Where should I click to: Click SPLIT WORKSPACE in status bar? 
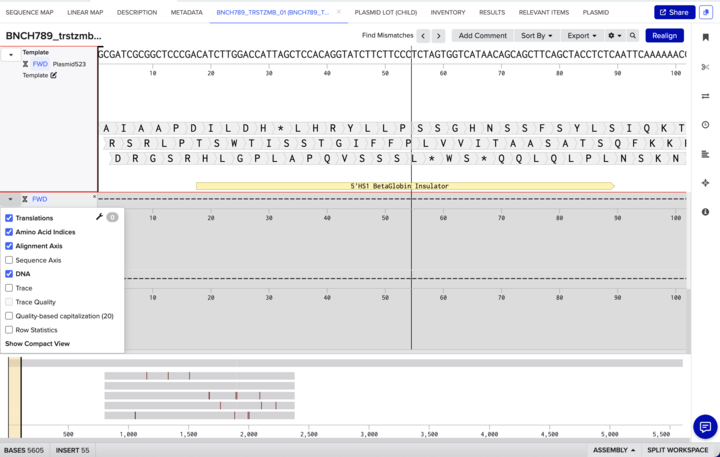pos(677,450)
